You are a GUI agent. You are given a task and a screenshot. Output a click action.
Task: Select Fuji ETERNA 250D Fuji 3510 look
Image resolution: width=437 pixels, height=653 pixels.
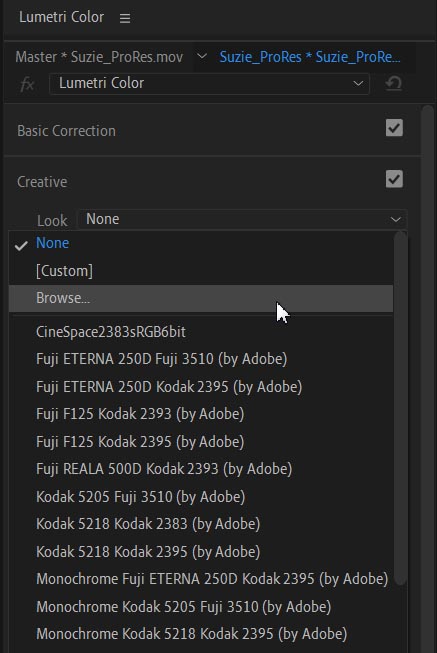coord(201,359)
